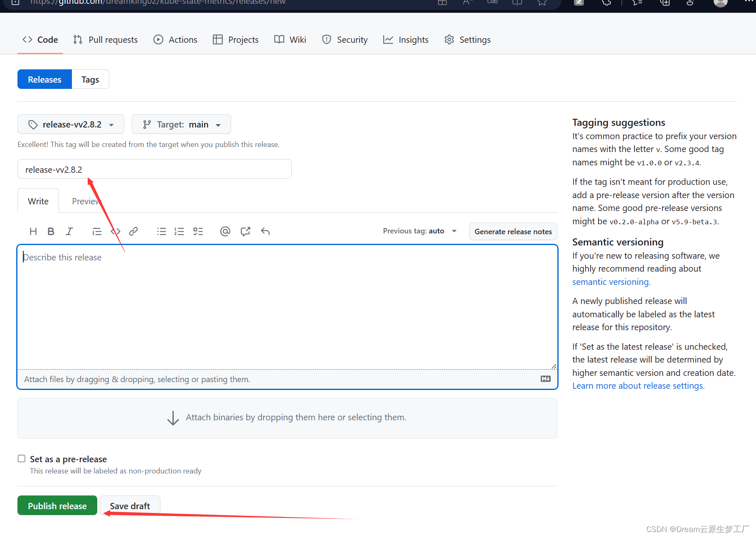Insert a numbered list in the description
Image resolution: width=756 pixels, height=537 pixels.
click(179, 231)
